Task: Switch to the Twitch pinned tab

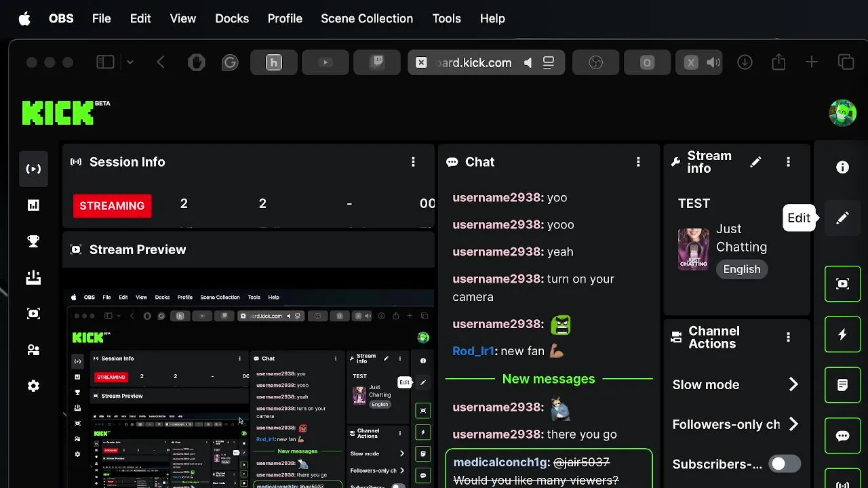Action: pyautogui.click(x=378, y=62)
